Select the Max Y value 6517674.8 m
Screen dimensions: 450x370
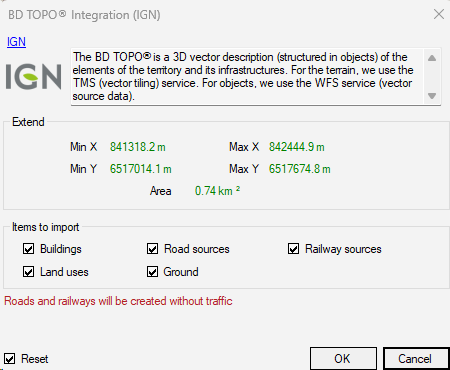[x=300, y=169]
